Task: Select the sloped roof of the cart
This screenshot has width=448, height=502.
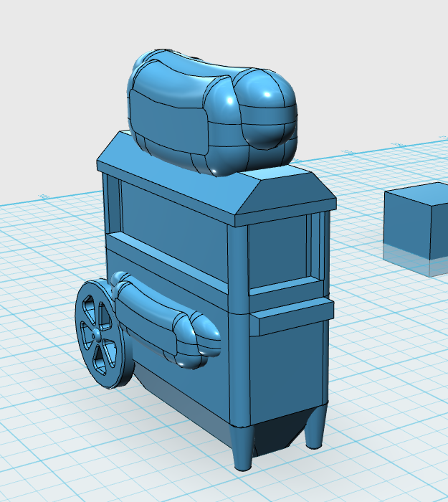Action: [x=216, y=179]
